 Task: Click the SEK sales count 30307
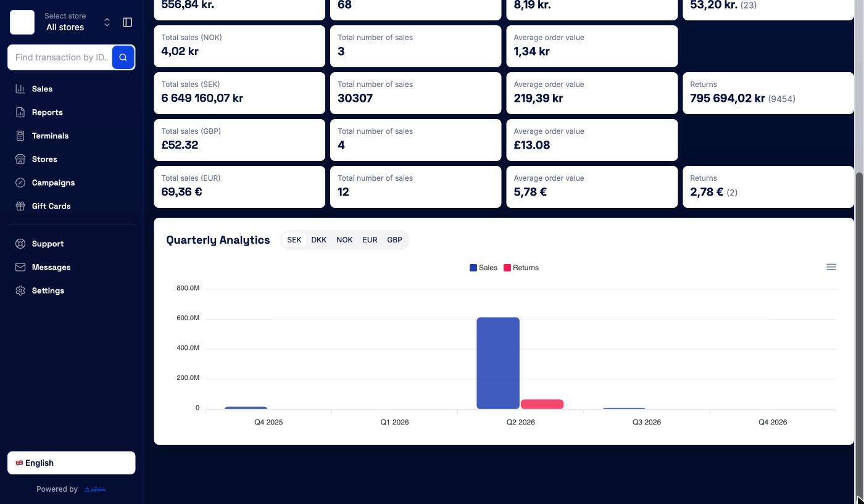pyautogui.click(x=355, y=98)
